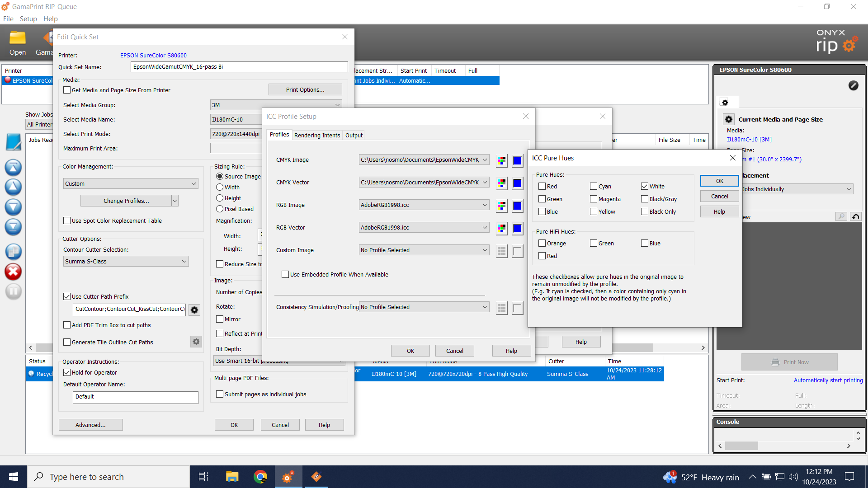868x488 pixels.
Task: Select the Profiles tab
Action: 279,135
